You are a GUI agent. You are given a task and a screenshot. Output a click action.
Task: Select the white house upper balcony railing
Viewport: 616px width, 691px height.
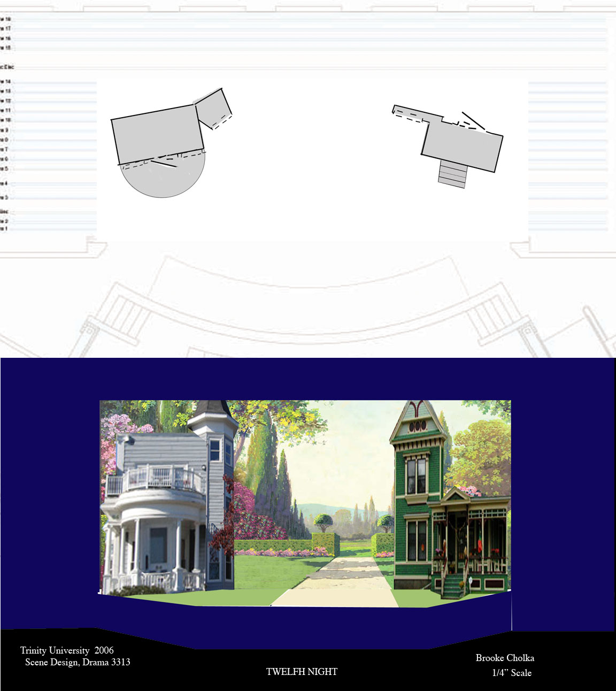[x=155, y=479]
